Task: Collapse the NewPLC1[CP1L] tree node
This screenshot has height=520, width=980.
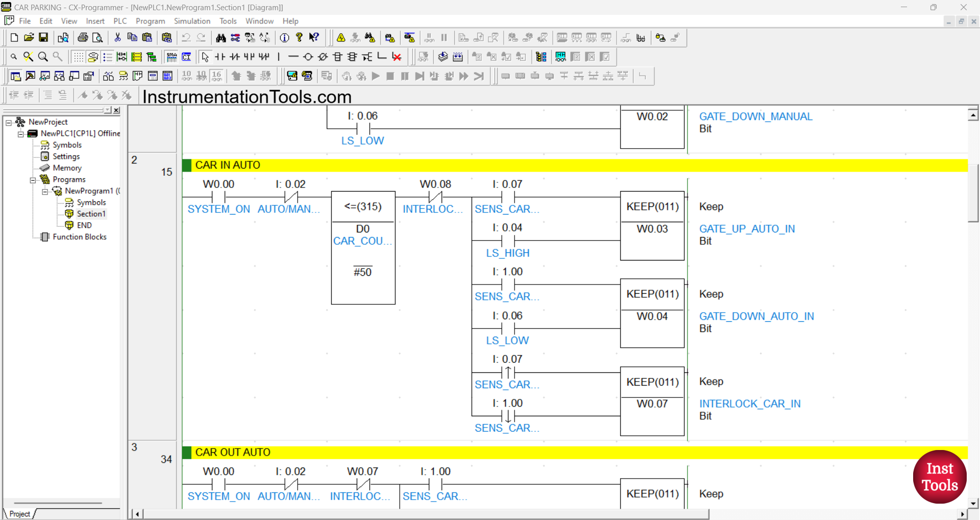Action: click(21, 133)
